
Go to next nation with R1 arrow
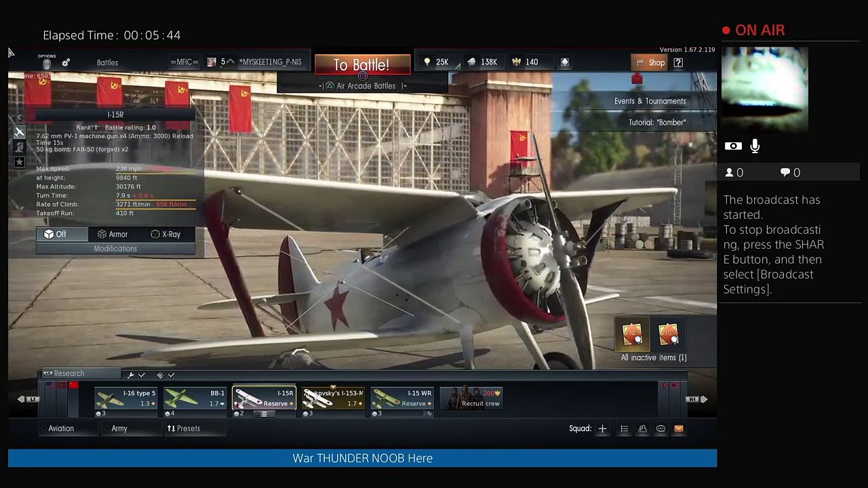698,399
